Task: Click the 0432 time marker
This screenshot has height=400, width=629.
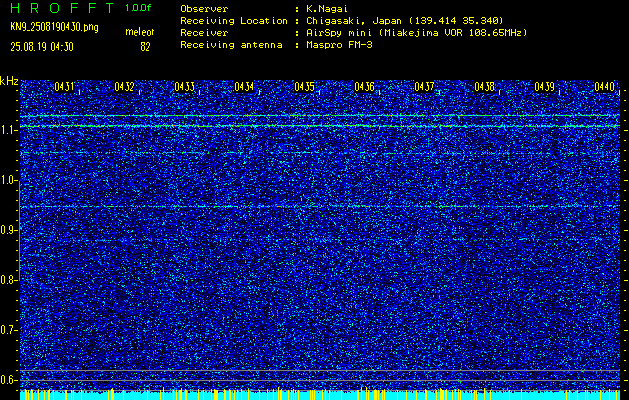Action: tap(124, 87)
